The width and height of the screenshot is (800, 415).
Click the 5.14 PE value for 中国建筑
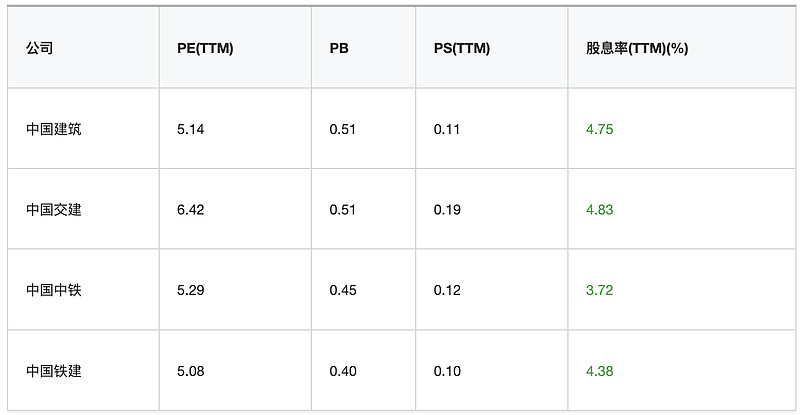point(190,129)
